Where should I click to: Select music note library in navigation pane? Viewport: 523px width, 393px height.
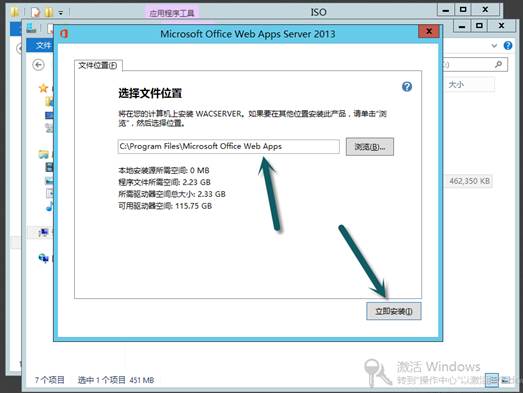click(x=49, y=207)
